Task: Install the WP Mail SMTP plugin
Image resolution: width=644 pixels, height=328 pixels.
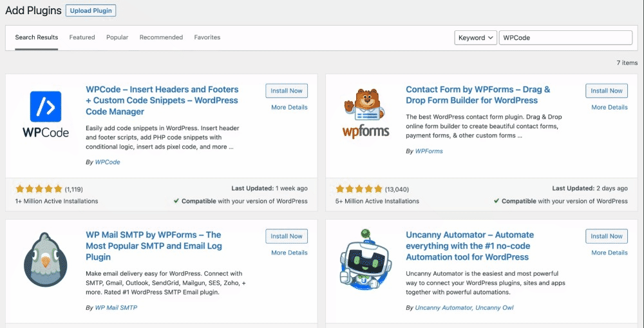Action: pos(287,236)
